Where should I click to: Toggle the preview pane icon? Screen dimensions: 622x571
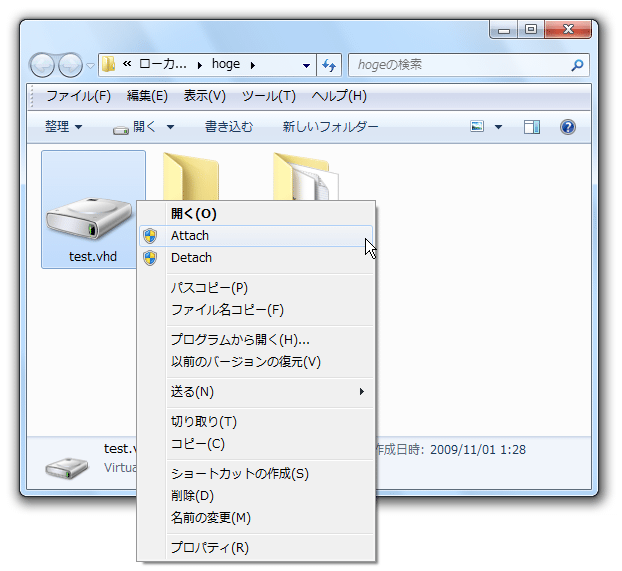(x=532, y=127)
